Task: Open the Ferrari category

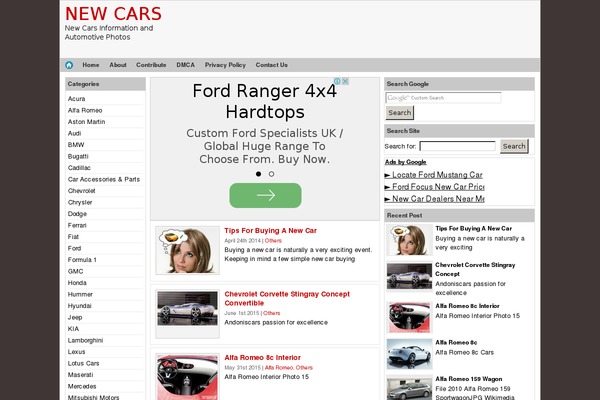Action: [x=77, y=225]
